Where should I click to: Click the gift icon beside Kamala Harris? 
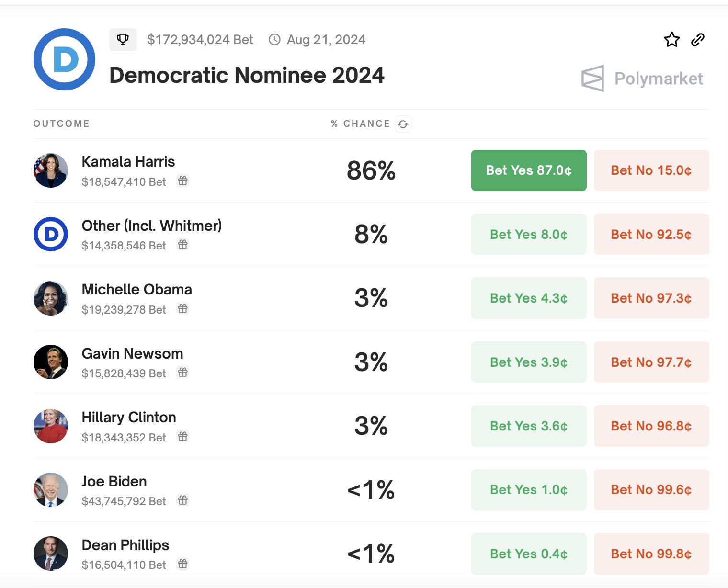[x=183, y=181]
